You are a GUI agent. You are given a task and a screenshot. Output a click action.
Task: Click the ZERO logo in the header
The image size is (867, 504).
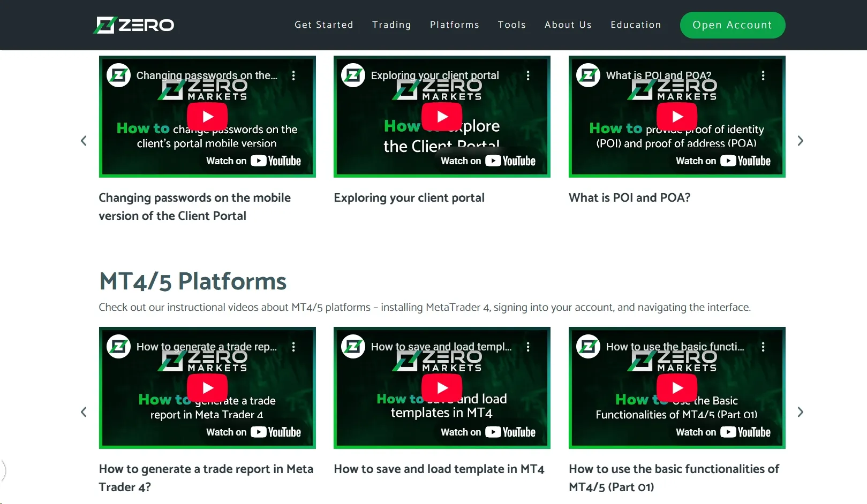tap(134, 25)
